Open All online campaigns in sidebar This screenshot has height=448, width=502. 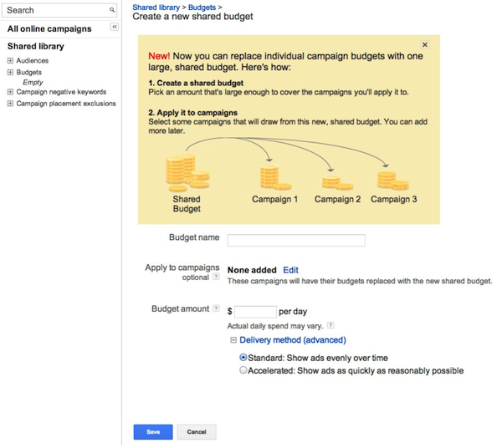(49, 28)
